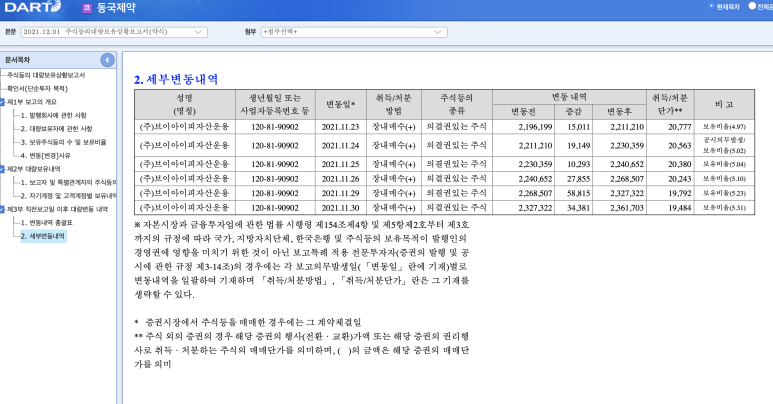Collapse the 제1부 보고의 개요 tree node icon

pos(2,102)
